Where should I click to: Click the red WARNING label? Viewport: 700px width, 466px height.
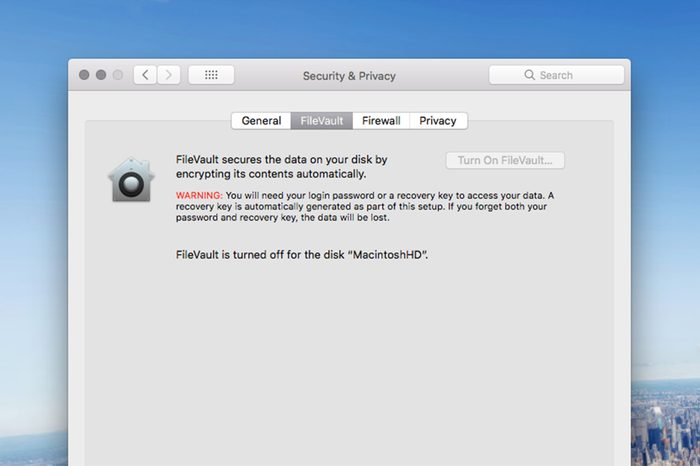tap(199, 196)
